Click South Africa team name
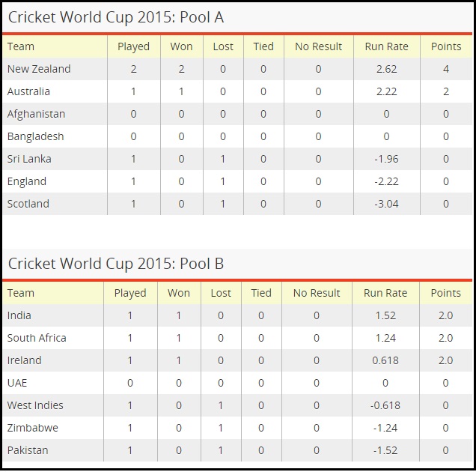 pyautogui.click(x=37, y=338)
